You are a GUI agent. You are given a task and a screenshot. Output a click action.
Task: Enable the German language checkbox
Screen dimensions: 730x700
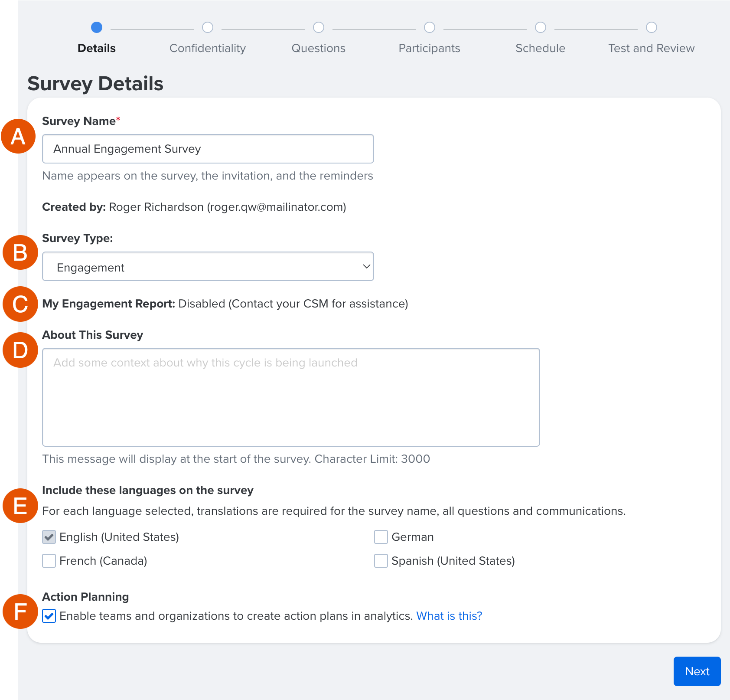point(380,537)
